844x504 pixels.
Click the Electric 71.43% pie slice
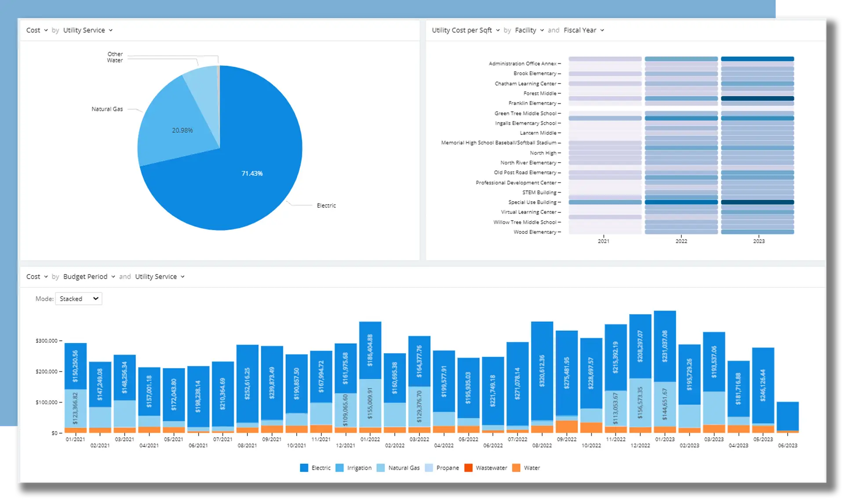[x=252, y=174]
